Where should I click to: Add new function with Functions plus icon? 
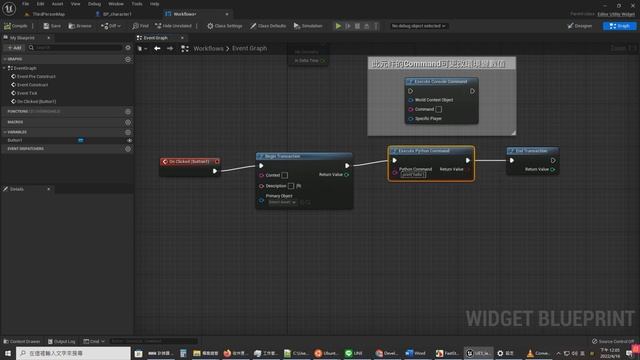128,111
